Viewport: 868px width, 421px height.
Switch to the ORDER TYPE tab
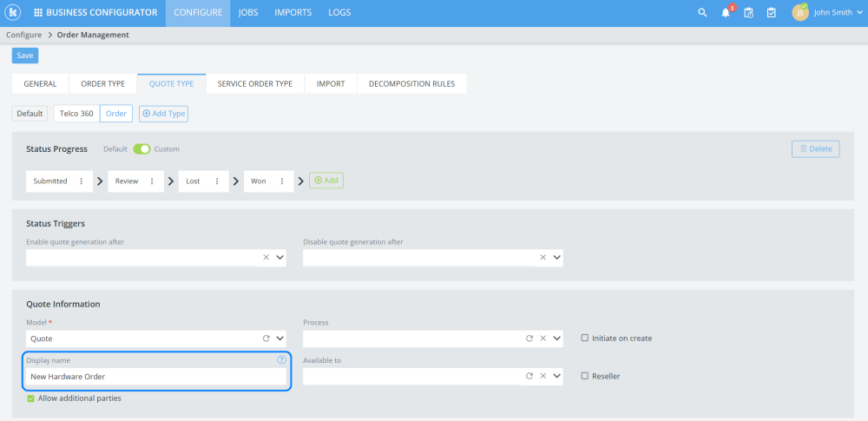[103, 83]
